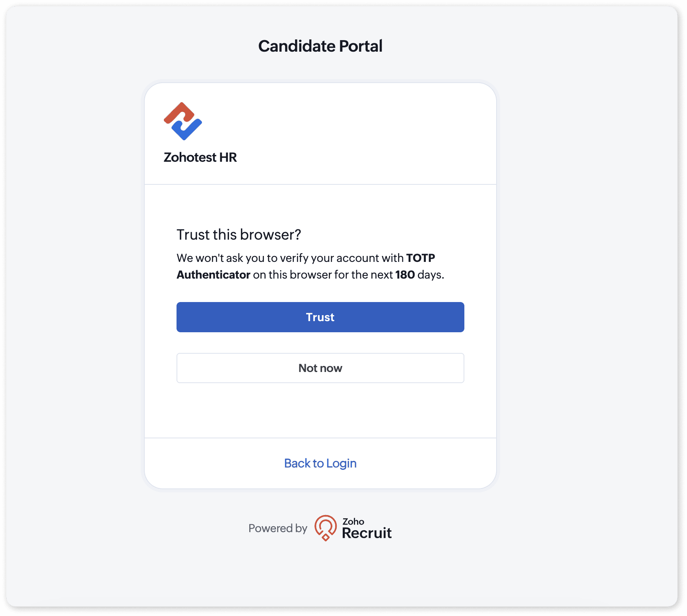Click the word "days." in the description

[431, 275]
